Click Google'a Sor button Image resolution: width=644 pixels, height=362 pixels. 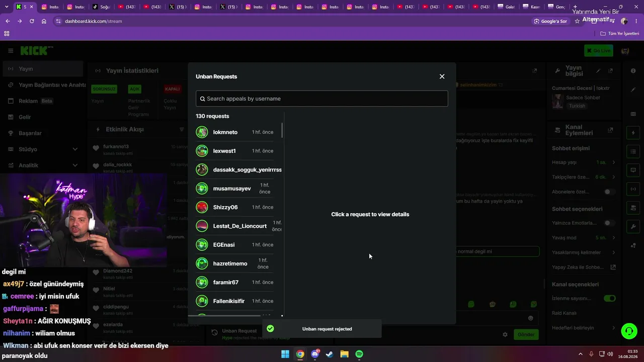click(x=550, y=21)
